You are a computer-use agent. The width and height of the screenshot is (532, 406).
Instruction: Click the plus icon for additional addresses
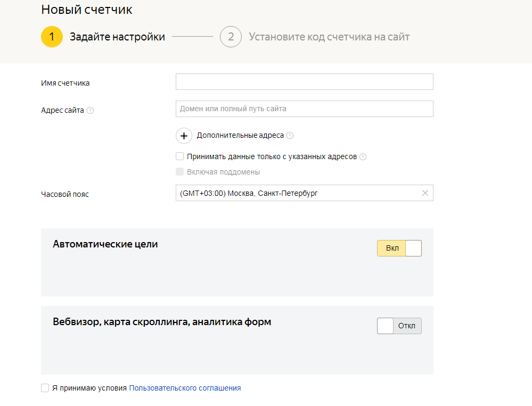184,136
